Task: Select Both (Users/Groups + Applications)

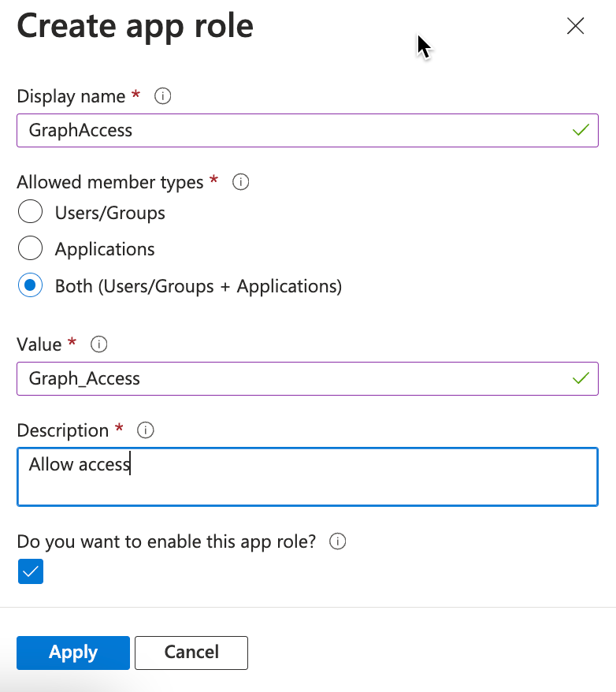Action: coord(30,285)
